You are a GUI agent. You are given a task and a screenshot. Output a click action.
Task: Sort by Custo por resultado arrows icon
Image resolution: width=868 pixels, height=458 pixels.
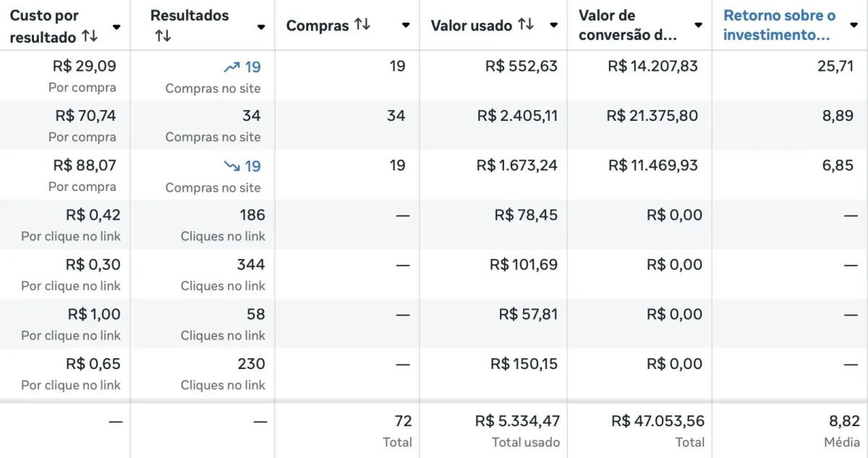pyautogui.click(x=90, y=35)
